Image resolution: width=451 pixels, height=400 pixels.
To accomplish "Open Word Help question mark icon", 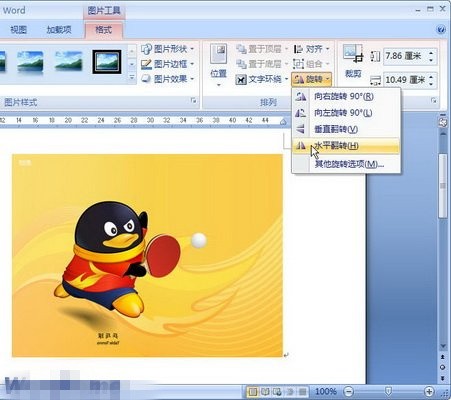I will 441,30.
